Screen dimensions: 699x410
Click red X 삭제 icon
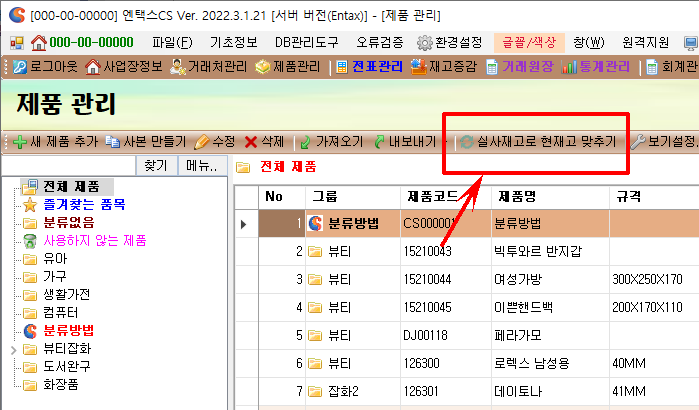coord(251,142)
